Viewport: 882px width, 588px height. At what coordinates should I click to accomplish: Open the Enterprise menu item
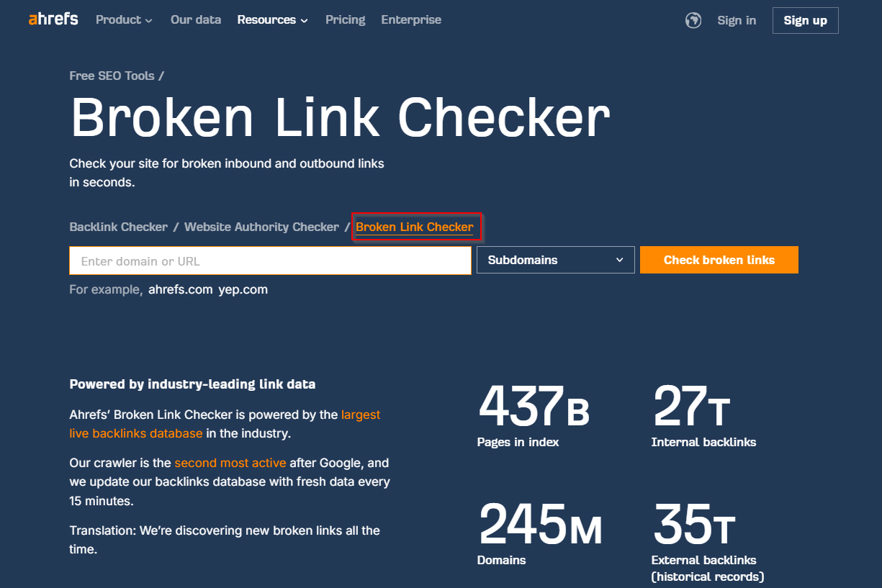(411, 20)
